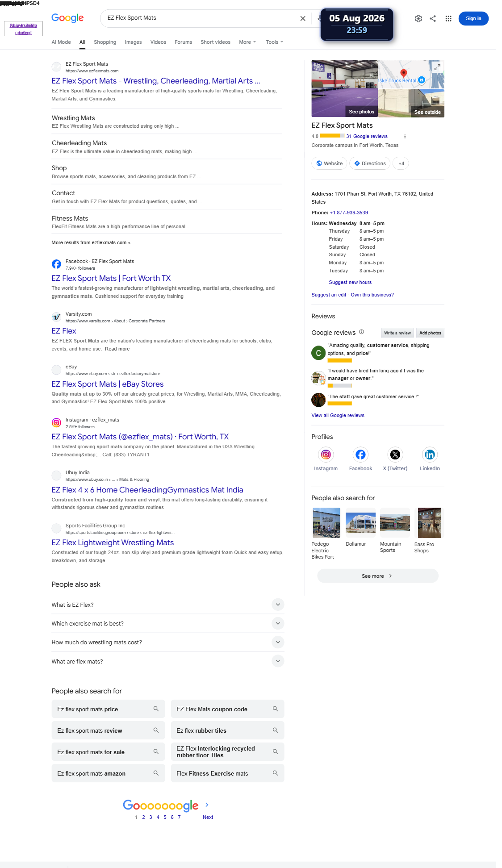Open EZ Flex Sport Mats main result
The height and width of the screenshot is (868, 502).
155,81
